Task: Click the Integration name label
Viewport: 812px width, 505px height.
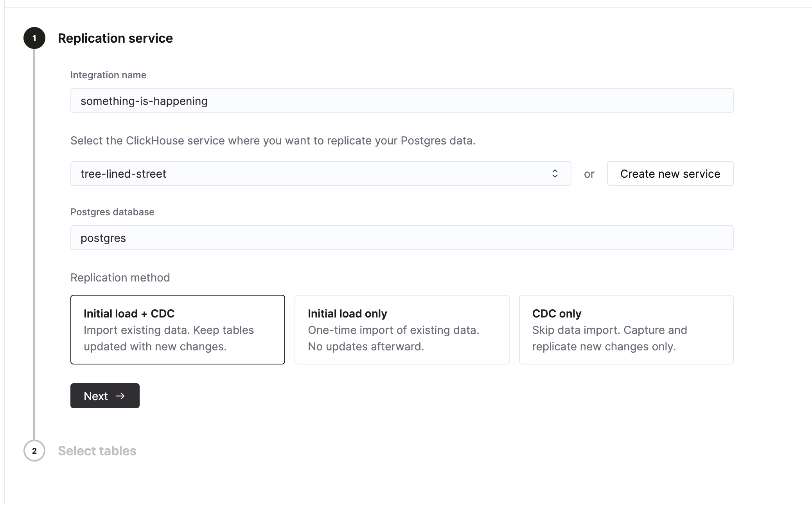Action: [108, 75]
